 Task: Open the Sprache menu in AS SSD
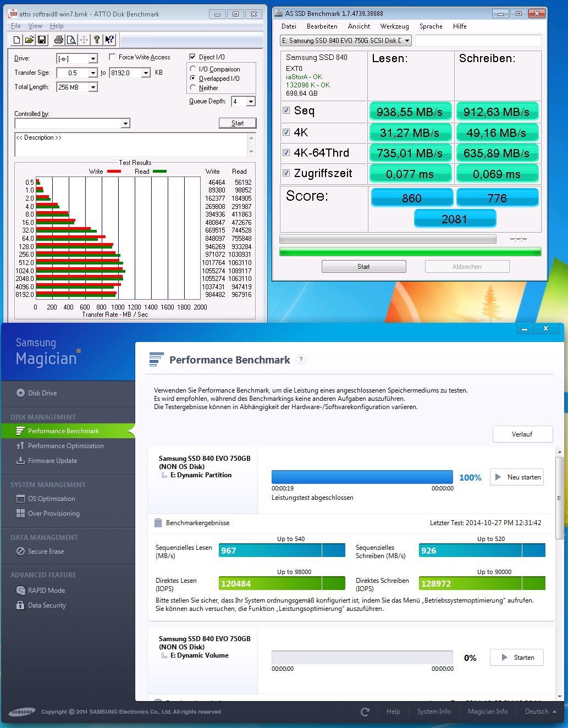click(x=431, y=26)
